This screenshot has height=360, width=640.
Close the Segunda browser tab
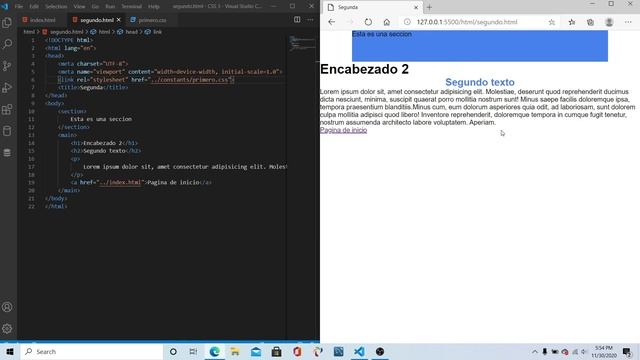tap(416, 7)
